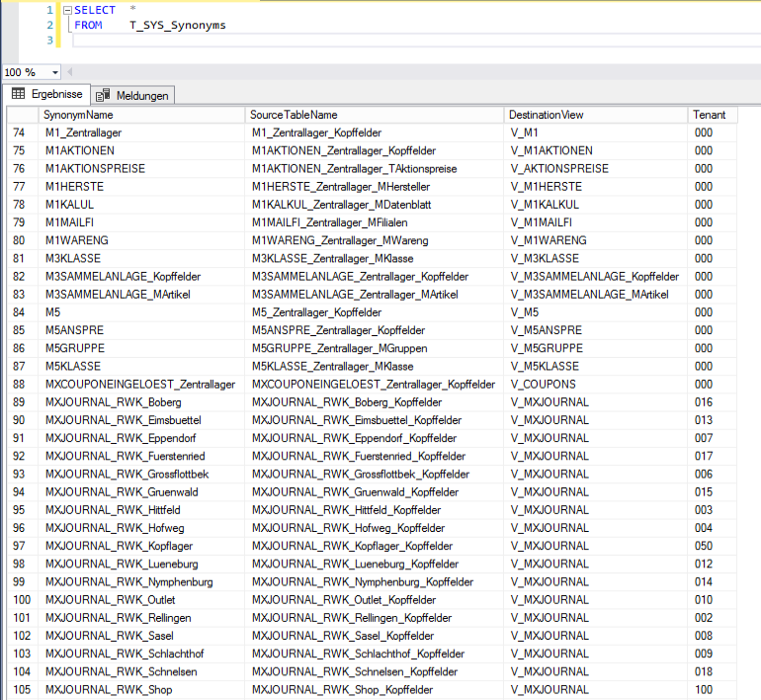The width and height of the screenshot is (761, 700).
Task: Place cursor on empty query line 3
Action: point(416,41)
